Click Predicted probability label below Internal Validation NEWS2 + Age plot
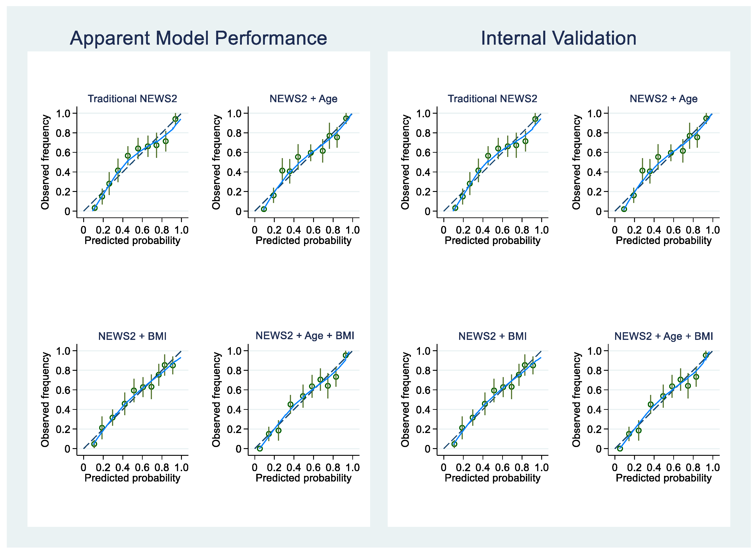Image resolution: width=756 pixels, height=553 pixels. 663,240
